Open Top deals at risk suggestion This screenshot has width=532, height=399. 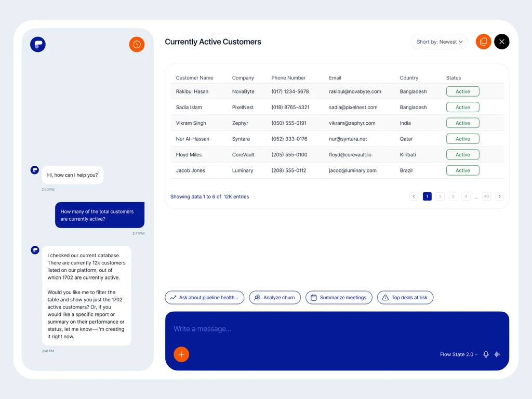(x=405, y=298)
